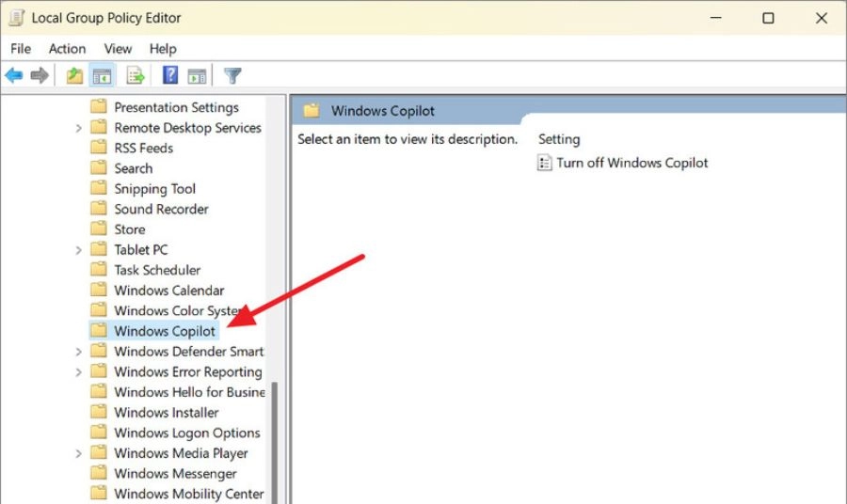
Task: Select Windows Defender SmartScreen folder
Action: 189,352
